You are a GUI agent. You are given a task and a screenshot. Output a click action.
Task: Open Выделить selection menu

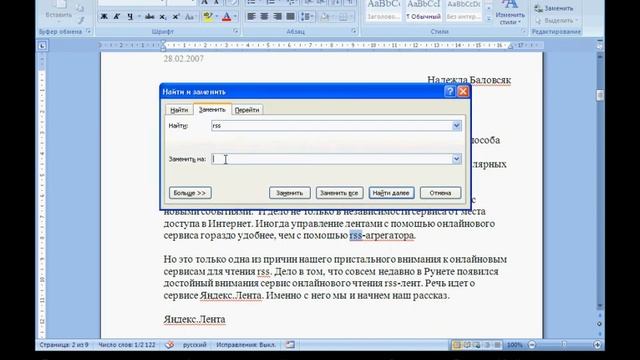(557, 20)
